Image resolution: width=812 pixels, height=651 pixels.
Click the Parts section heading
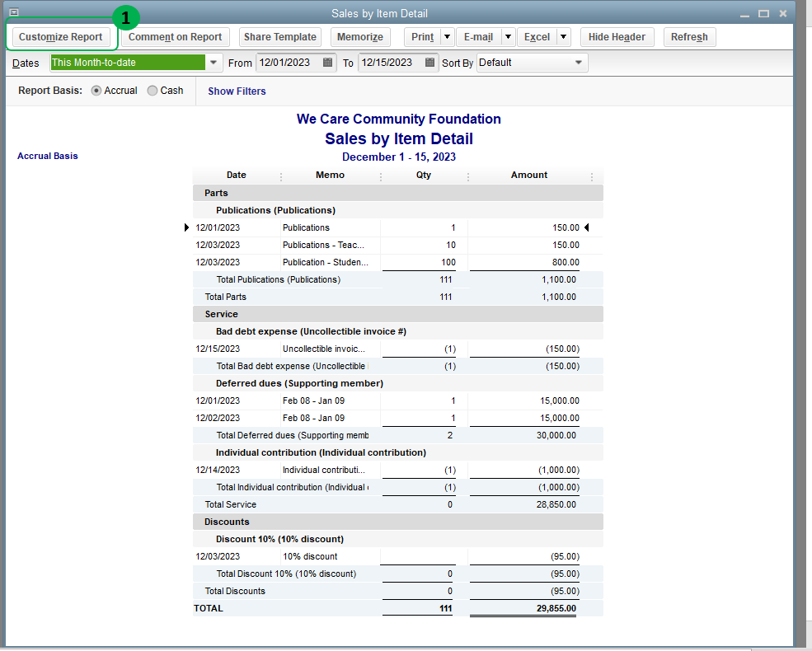[x=397, y=193]
